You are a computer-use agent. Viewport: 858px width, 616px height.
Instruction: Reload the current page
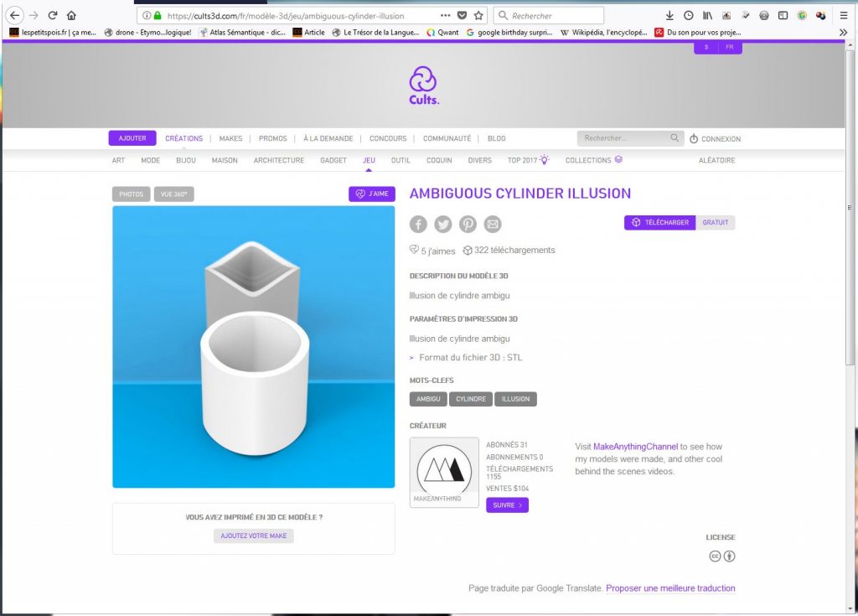coord(53,15)
